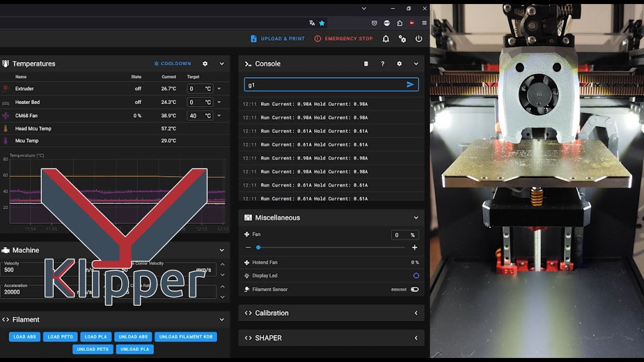Open Console panel settings gear
This screenshot has width=644, height=362.
pyautogui.click(x=399, y=64)
